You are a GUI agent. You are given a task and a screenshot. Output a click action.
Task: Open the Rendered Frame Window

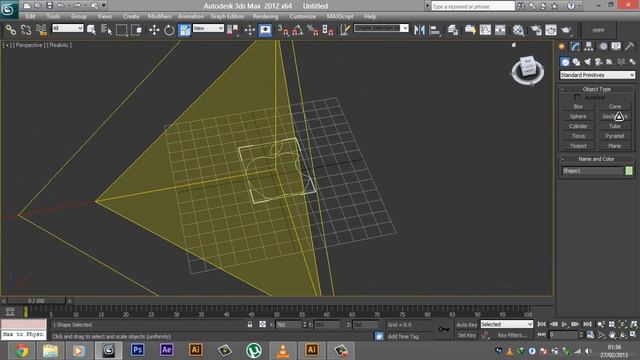coord(551,30)
